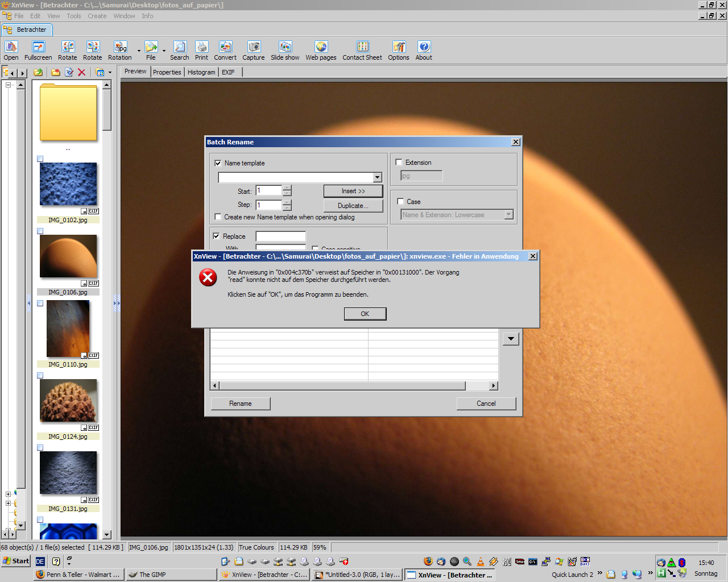Click the back arrow in browser toolbar
The height and width of the screenshot is (582, 728).
coord(11,73)
